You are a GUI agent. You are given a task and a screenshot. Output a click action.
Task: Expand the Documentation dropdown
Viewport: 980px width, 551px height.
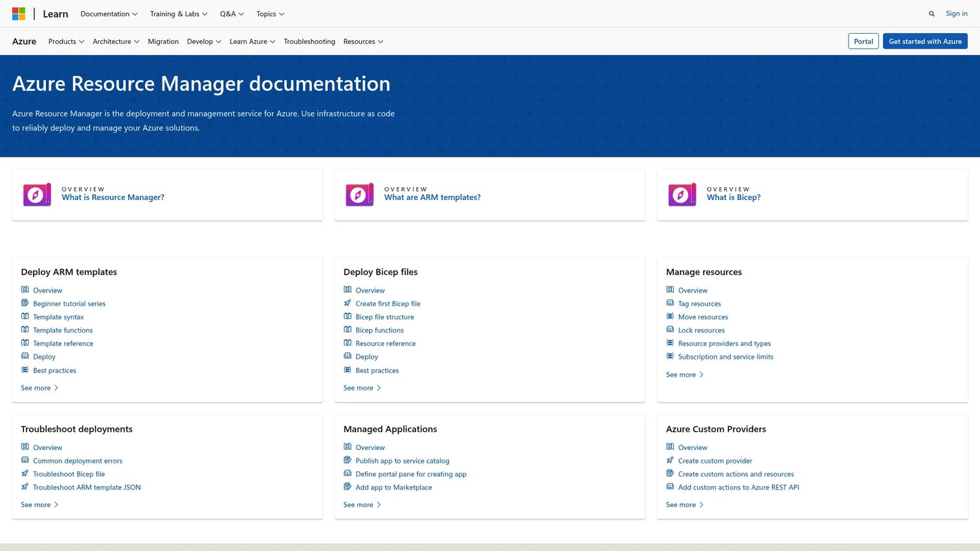click(109, 14)
